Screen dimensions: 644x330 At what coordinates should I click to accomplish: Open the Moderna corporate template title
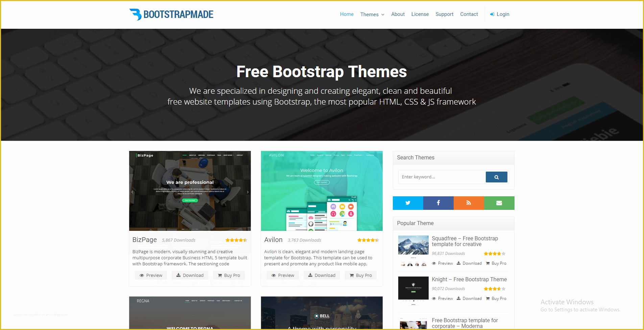[465, 323]
